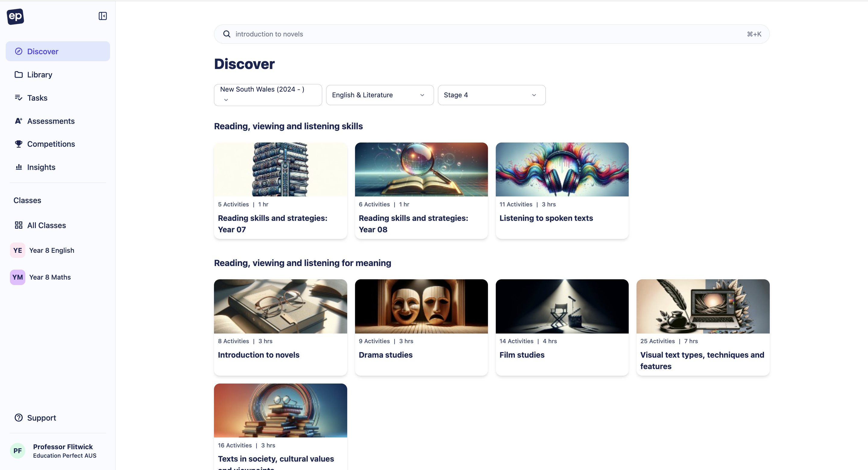Click the Discover compass icon

coord(18,51)
